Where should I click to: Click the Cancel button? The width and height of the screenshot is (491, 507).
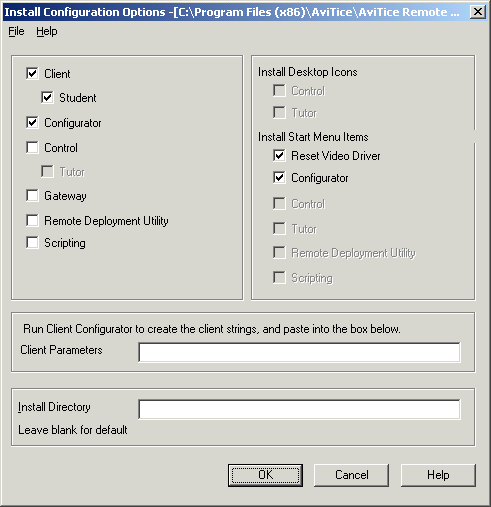click(x=351, y=475)
